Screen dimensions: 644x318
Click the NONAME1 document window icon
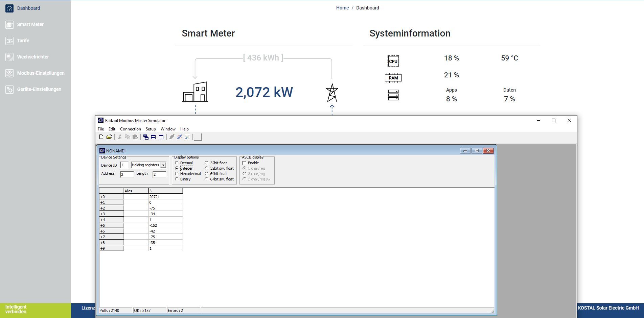point(102,151)
